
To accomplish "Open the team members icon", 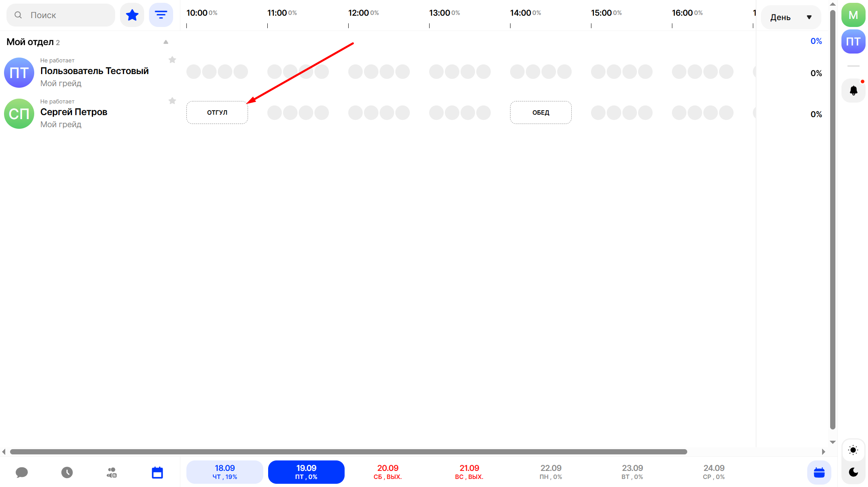I will 112,472.
